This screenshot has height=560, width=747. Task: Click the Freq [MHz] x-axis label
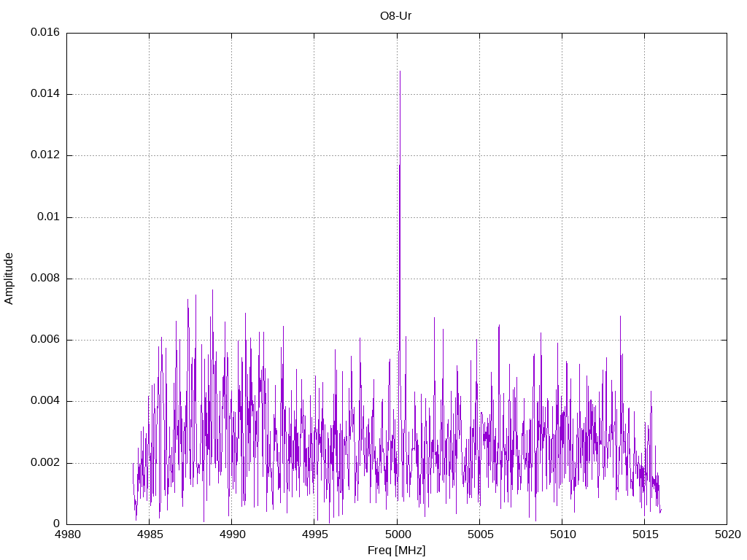click(396, 550)
